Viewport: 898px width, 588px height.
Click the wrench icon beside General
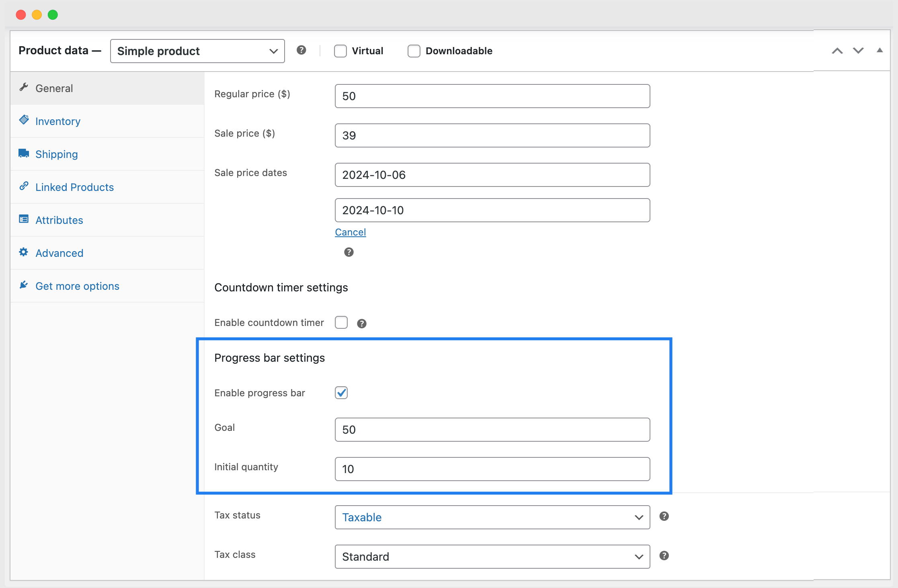24,87
